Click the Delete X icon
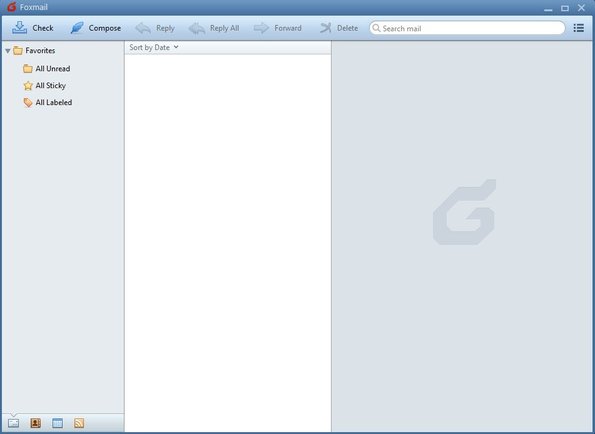This screenshot has height=434, width=595. 326,28
